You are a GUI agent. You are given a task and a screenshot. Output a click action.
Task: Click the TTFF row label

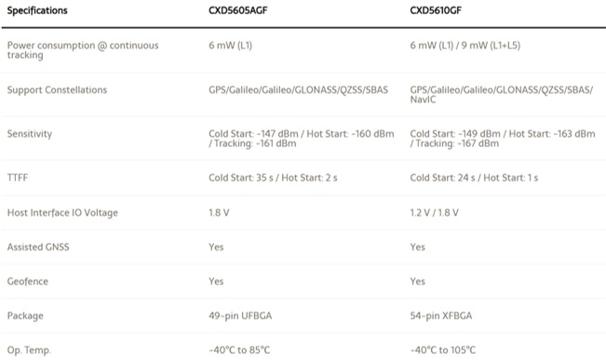pyautogui.click(x=18, y=178)
